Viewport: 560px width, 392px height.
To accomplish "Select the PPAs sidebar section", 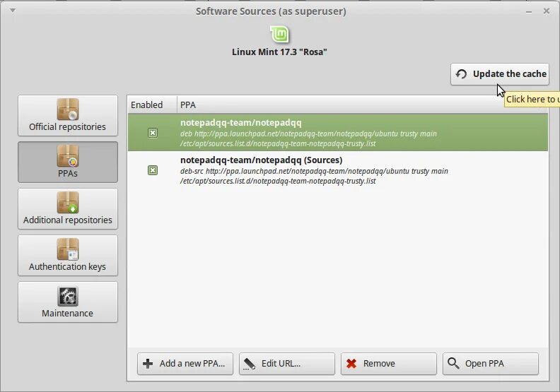I will click(67, 162).
